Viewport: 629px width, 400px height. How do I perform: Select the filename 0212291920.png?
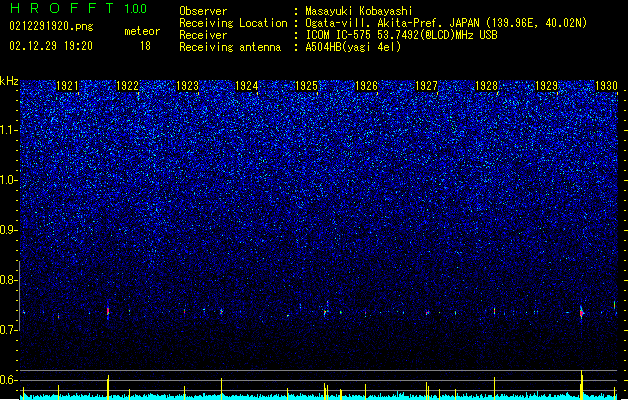point(51,26)
